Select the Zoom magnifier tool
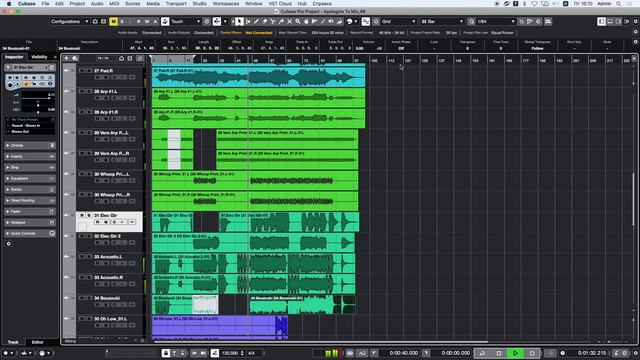This screenshot has height=360, width=640. click(x=298, y=21)
